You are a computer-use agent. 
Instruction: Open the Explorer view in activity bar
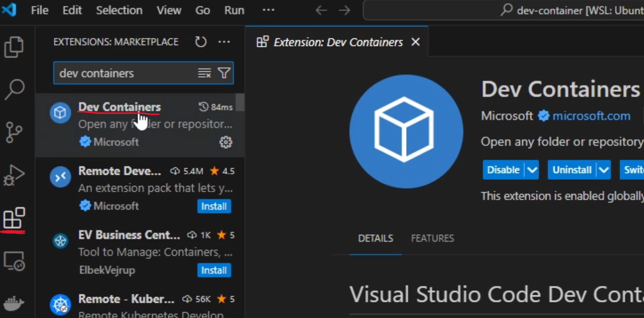pyautogui.click(x=14, y=47)
